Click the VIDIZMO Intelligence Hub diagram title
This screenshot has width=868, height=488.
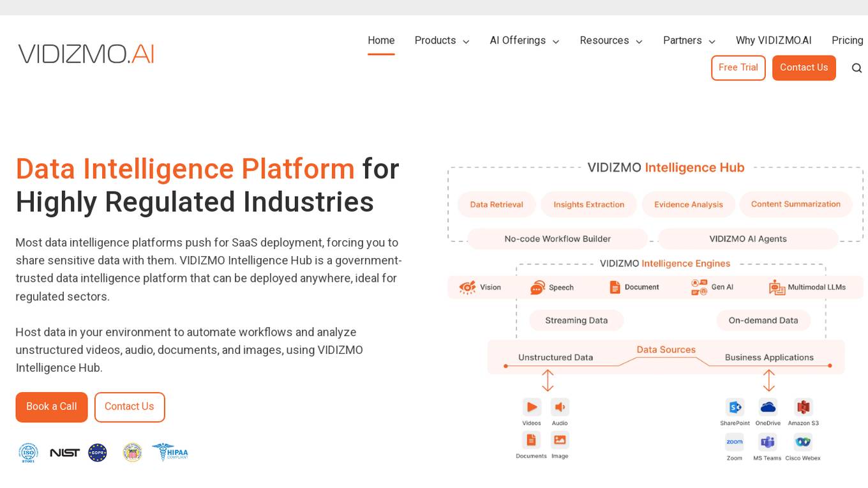[666, 168]
